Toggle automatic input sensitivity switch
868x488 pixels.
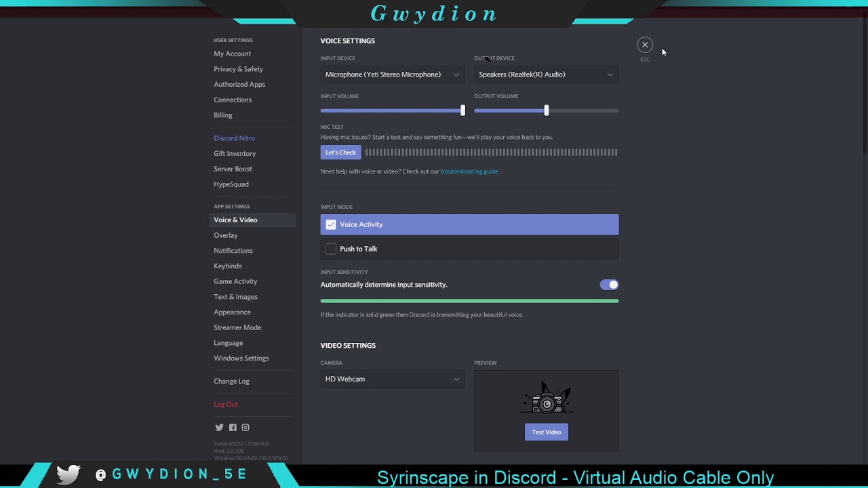pyautogui.click(x=609, y=285)
